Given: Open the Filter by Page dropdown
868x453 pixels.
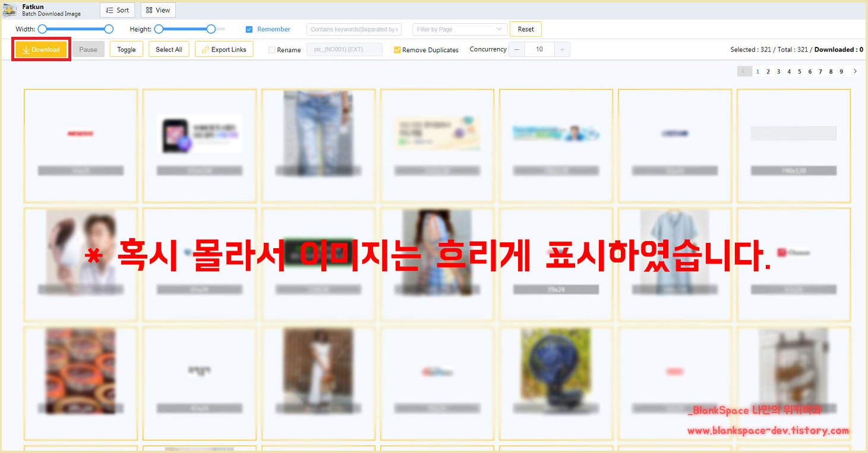Looking at the screenshot, I should pos(460,29).
